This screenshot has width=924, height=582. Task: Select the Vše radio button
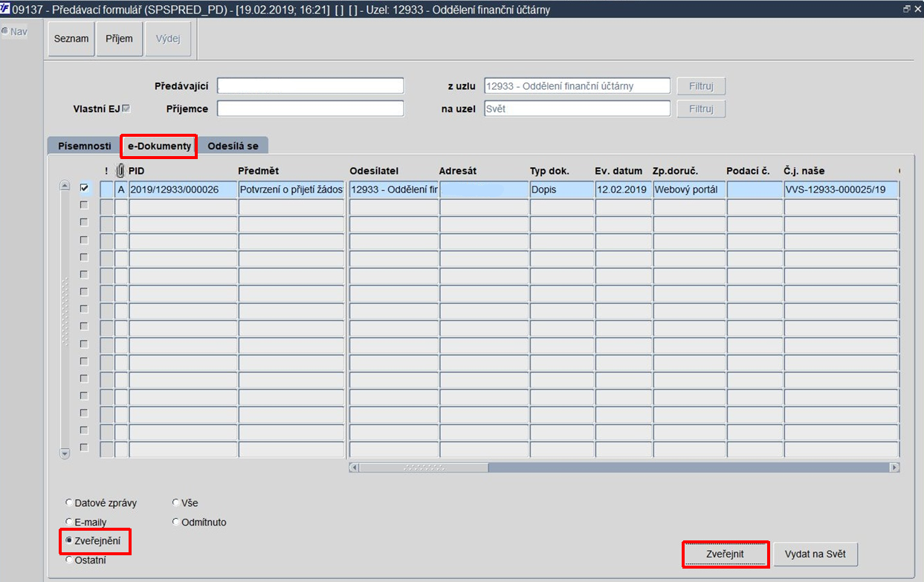coord(175,503)
